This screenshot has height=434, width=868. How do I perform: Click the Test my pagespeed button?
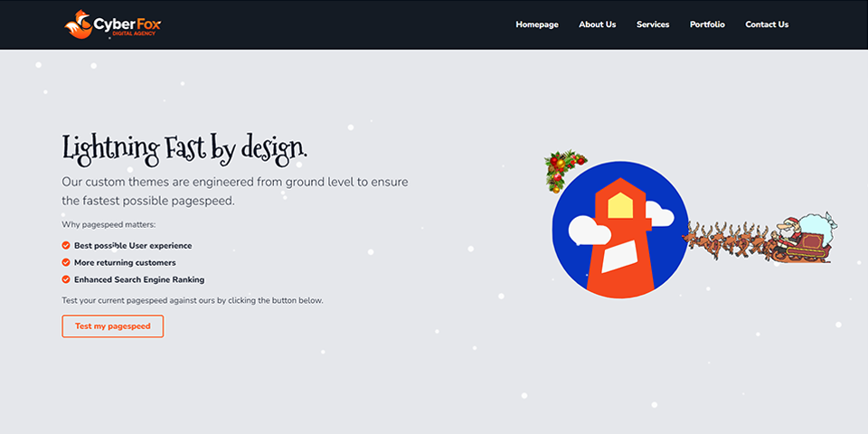pos(113,326)
